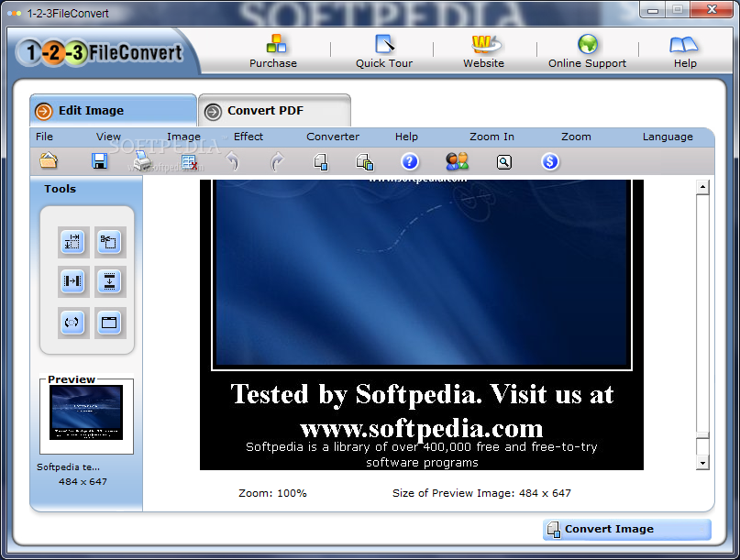Open help via blue question mark icon
Screen dimensions: 740x560
[x=410, y=161]
